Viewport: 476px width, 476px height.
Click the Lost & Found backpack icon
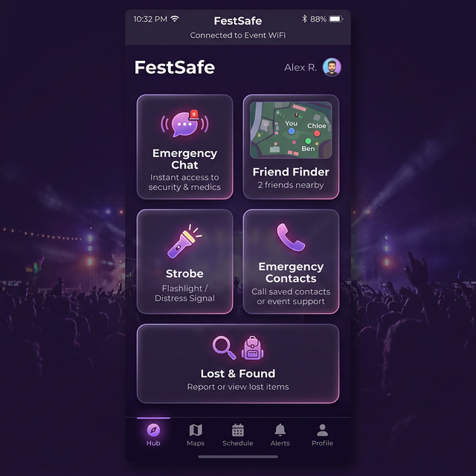[253, 348]
